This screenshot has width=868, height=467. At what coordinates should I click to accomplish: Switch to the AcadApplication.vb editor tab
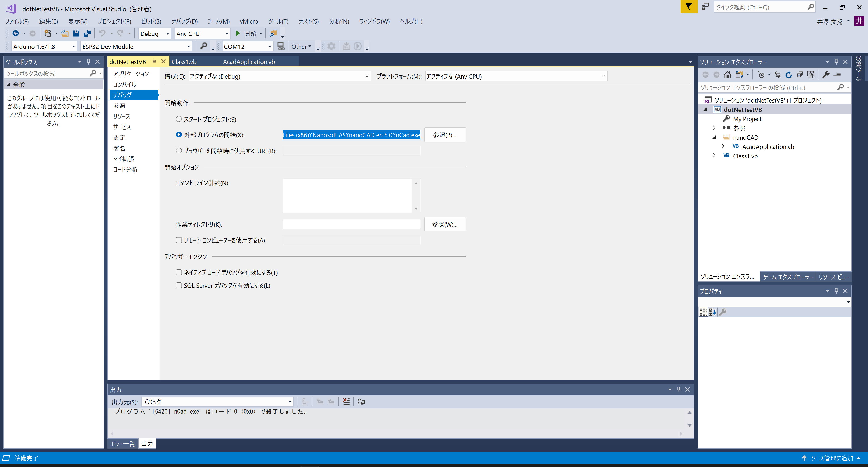click(249, 62)
